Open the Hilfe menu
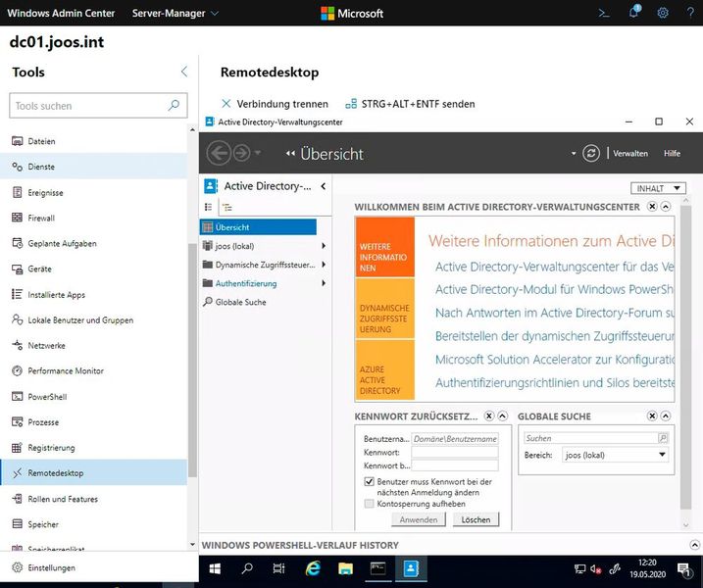Image resolution: width=703 pixels, height=588 pixels. 672,153
